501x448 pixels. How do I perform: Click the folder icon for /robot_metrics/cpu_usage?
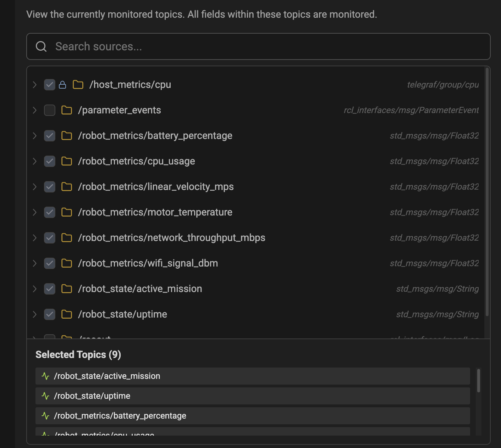(x=67, y=161)
